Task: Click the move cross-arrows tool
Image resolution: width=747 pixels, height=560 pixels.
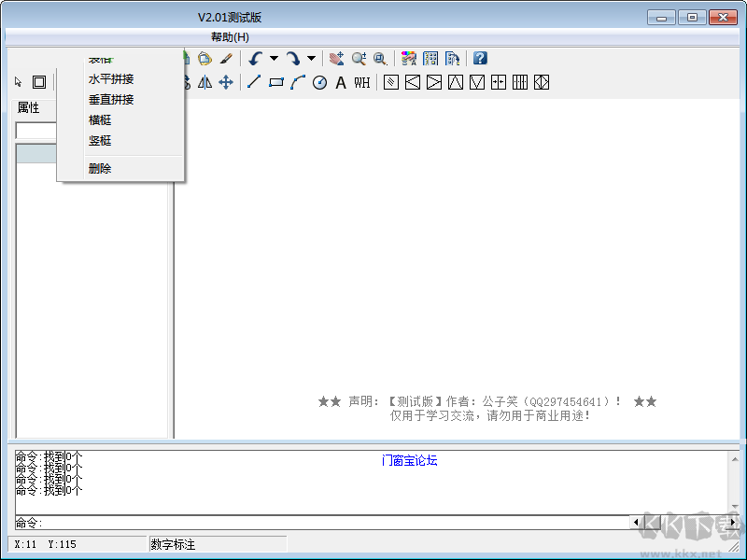Action: tap(226, 82)
